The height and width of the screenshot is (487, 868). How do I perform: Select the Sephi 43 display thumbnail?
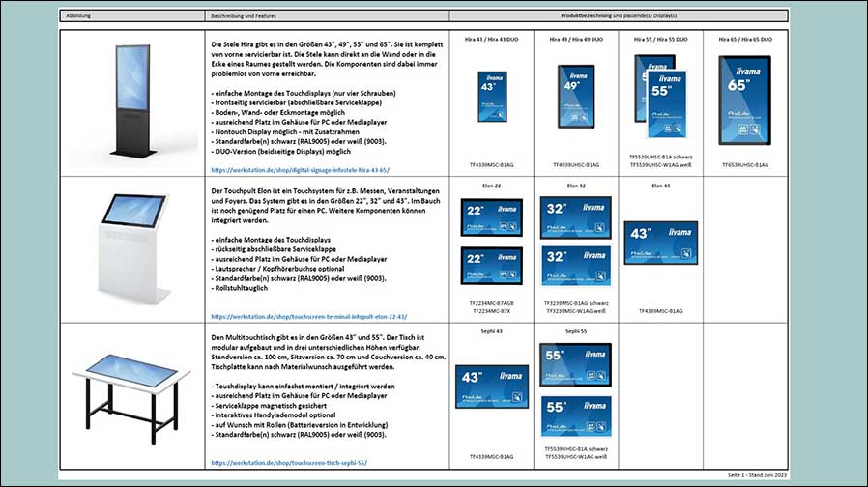pyautogui.click(x=491, y=386)
